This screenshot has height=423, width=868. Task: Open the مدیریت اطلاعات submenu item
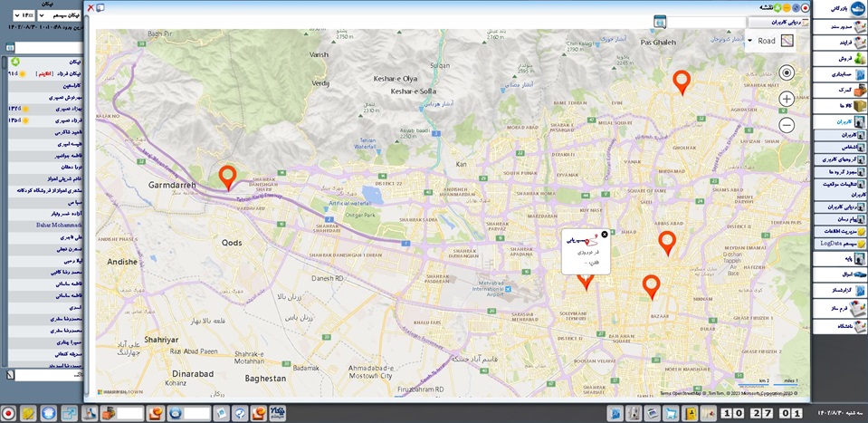pos(840,232)
